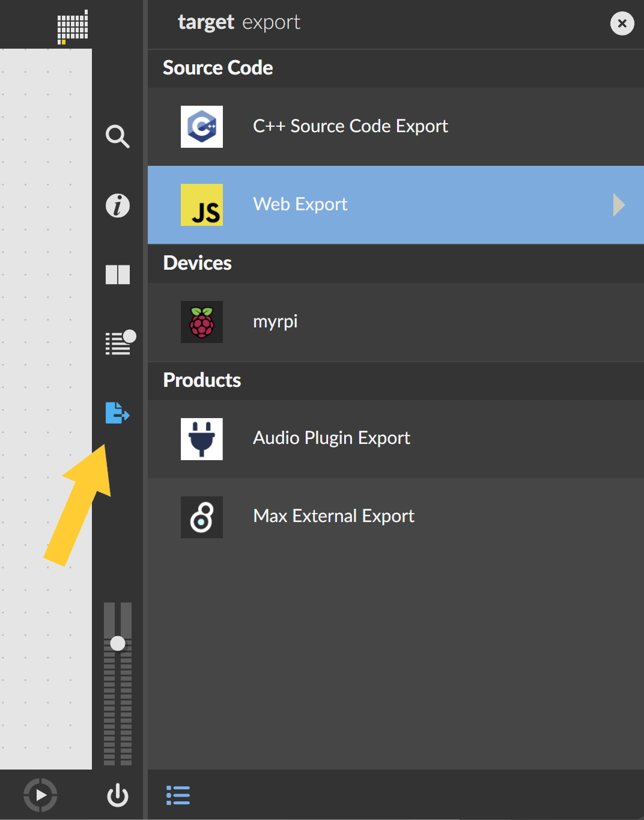The image size is (644, 820).
Task: Toggle audio with the power button
Action: tap(117, 795)
